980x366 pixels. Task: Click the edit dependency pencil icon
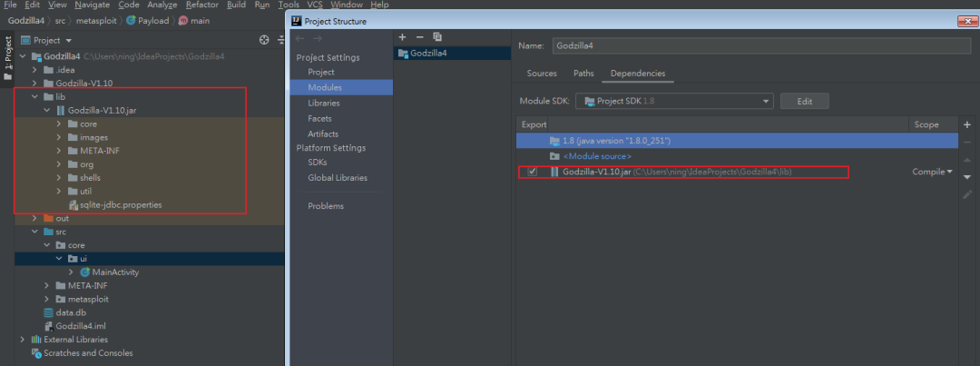click(x=967, y=195)
